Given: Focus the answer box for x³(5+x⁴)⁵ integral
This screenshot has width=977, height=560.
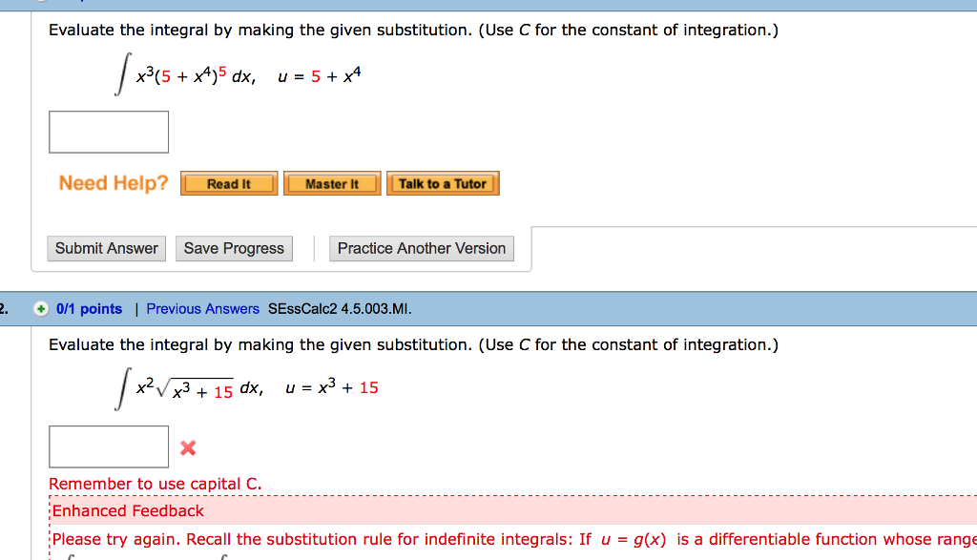Looking at the screenshot, I should point(109,132).
